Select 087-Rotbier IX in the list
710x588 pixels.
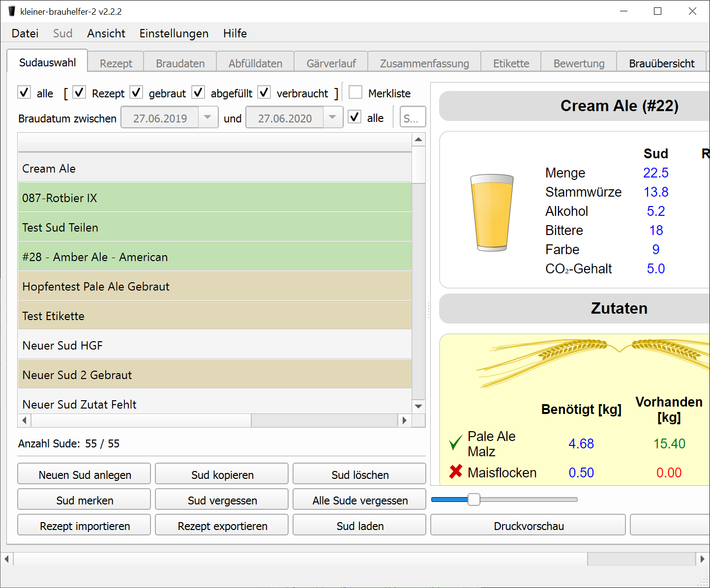(214, 198)
